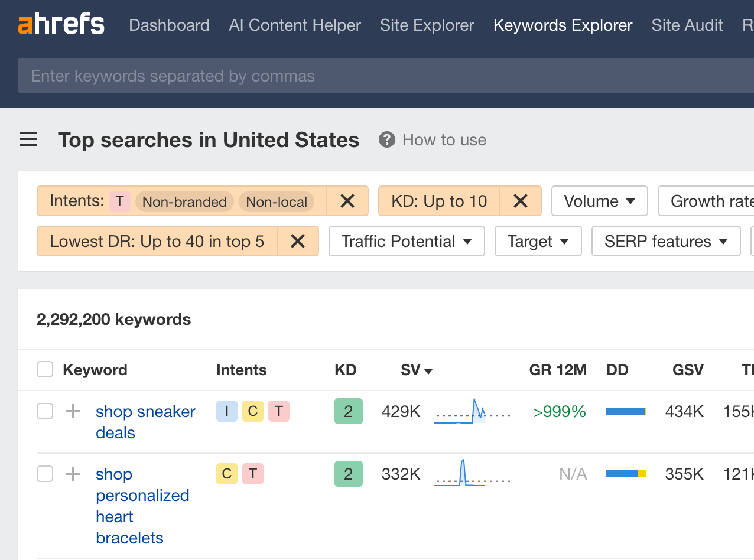
Task: Toggle the select-all keywords checkbox
Action: pos(44,369)
